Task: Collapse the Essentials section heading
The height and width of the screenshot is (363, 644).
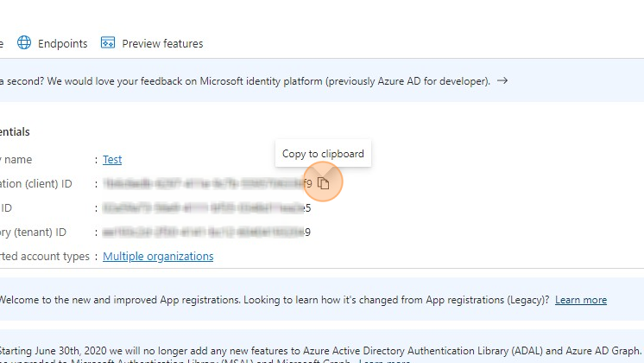Action: [15, 132]
